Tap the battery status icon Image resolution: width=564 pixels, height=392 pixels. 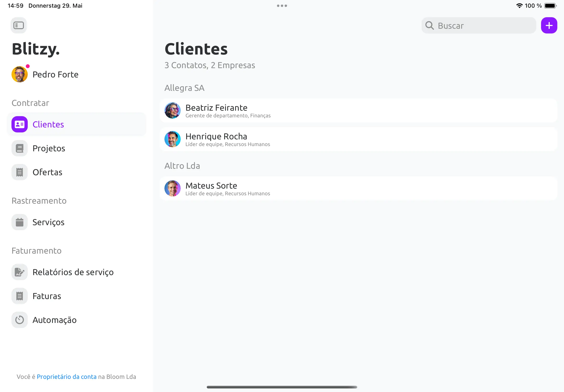click(x=550, y=6)
